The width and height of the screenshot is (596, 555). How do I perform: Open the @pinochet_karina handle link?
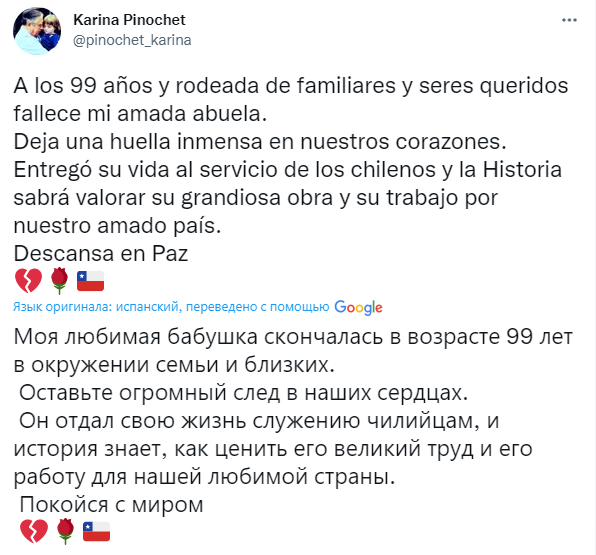(132, 40)
